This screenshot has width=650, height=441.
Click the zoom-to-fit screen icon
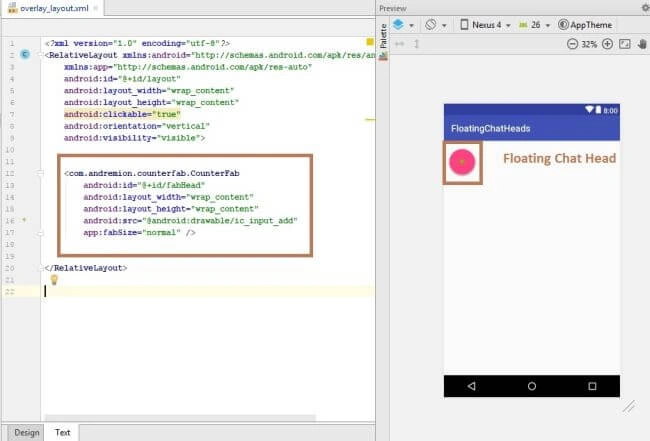pyautogui.click(x=625, y=44)
